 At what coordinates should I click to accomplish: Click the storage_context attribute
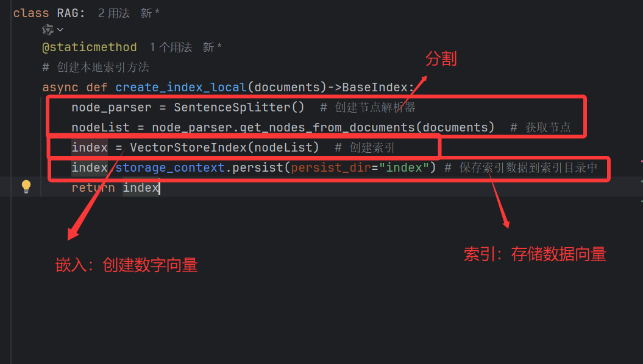pos(170,167)
